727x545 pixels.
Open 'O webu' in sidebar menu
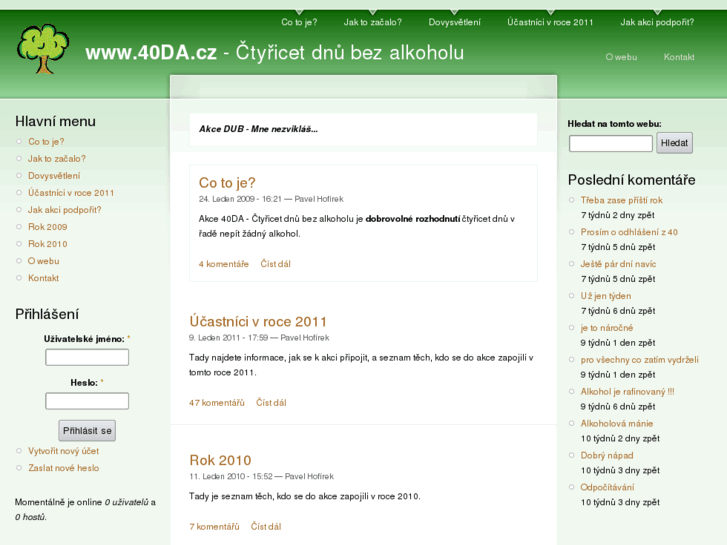coord(44,261)
